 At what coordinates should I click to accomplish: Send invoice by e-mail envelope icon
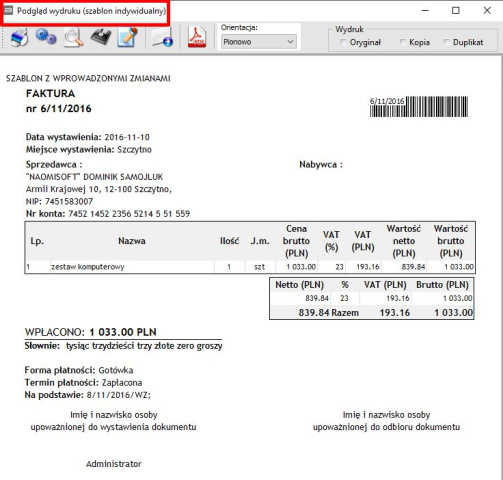click(x=162, y=37)
